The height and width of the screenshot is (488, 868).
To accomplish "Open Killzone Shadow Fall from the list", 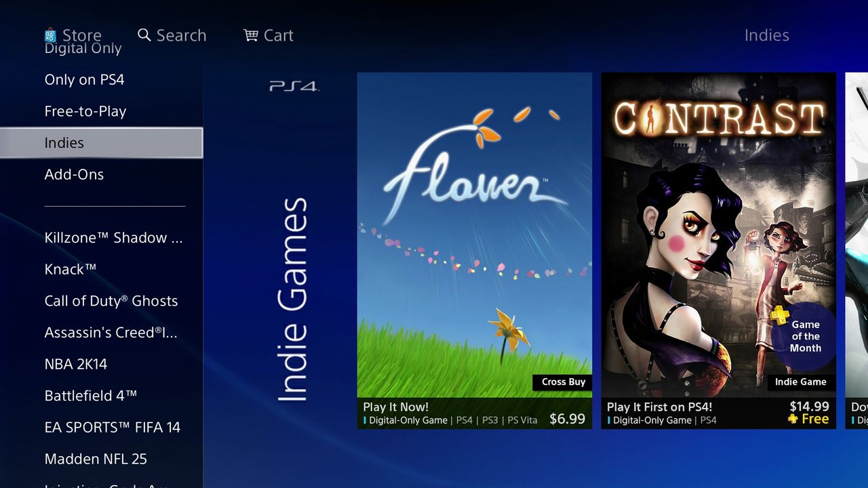I will (114, 238).
